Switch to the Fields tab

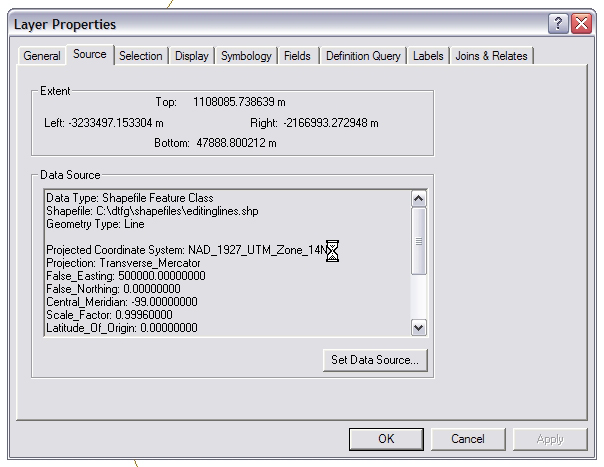point(298,56)
